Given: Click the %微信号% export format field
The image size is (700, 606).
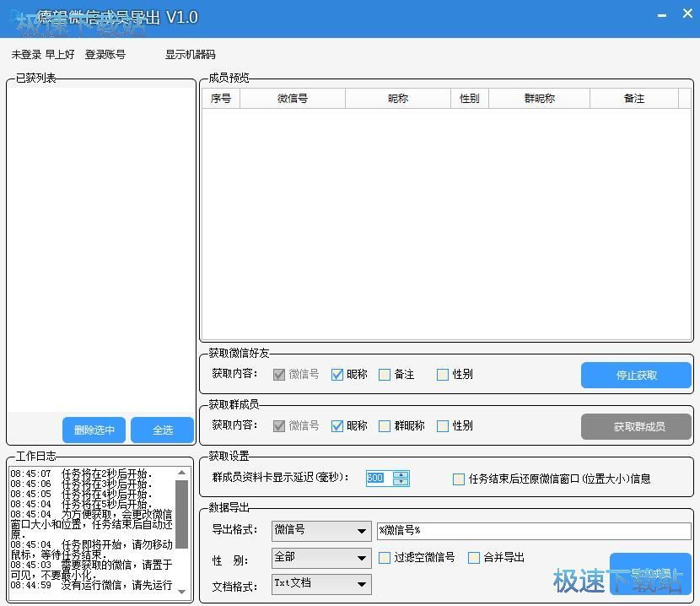Looking at the screenshot, I should click(x=533, y=531).
